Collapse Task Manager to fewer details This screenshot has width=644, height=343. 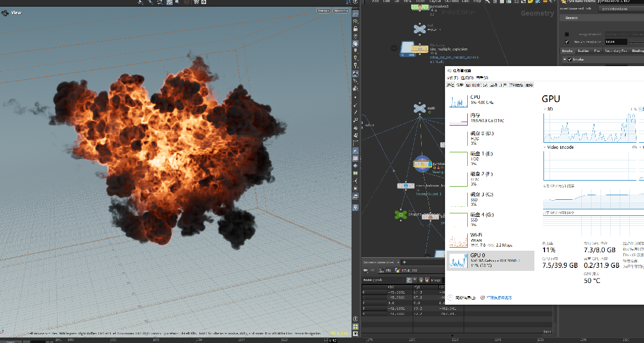(462, 298)
